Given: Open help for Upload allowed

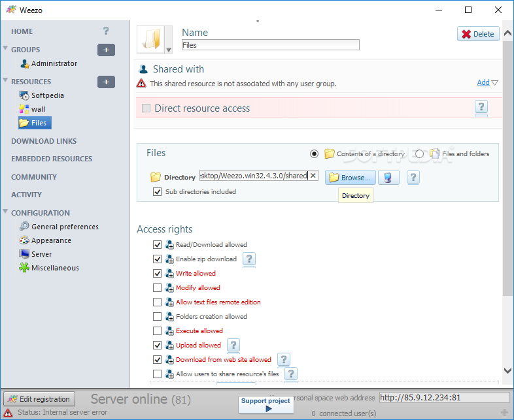Looking at the screenshot, I should pos(233,345).
